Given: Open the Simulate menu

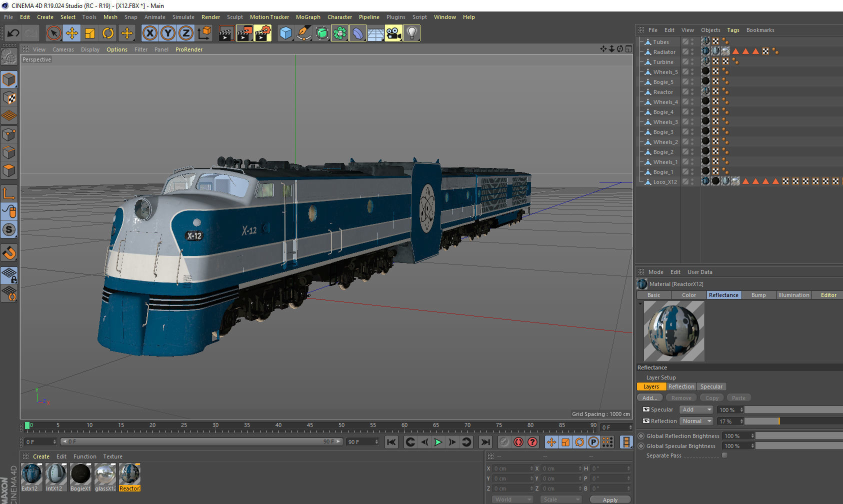Looking at the screenshot, I should pos(183,17).
